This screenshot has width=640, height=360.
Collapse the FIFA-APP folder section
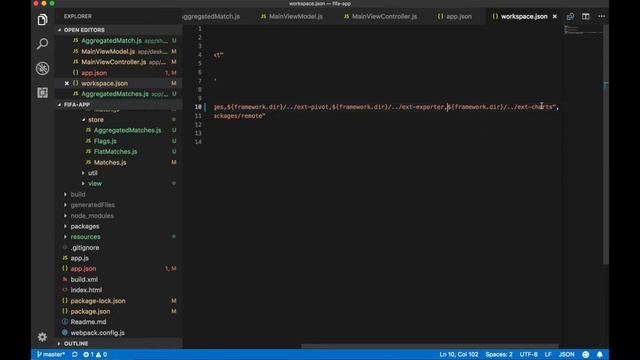coord(77,104)
